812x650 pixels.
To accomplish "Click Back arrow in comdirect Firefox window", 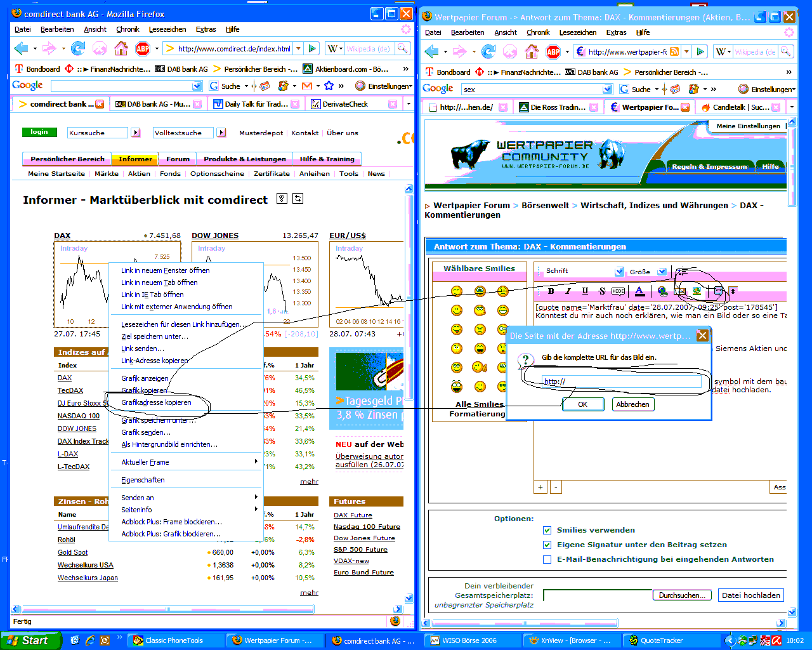I will (x=21, y=48).
